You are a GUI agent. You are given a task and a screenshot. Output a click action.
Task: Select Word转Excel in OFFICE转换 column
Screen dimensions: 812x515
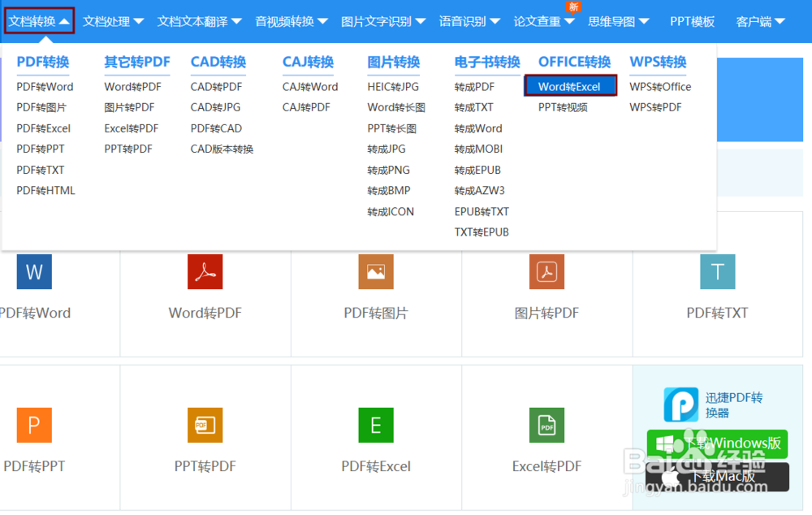click(x=570, y=86)
